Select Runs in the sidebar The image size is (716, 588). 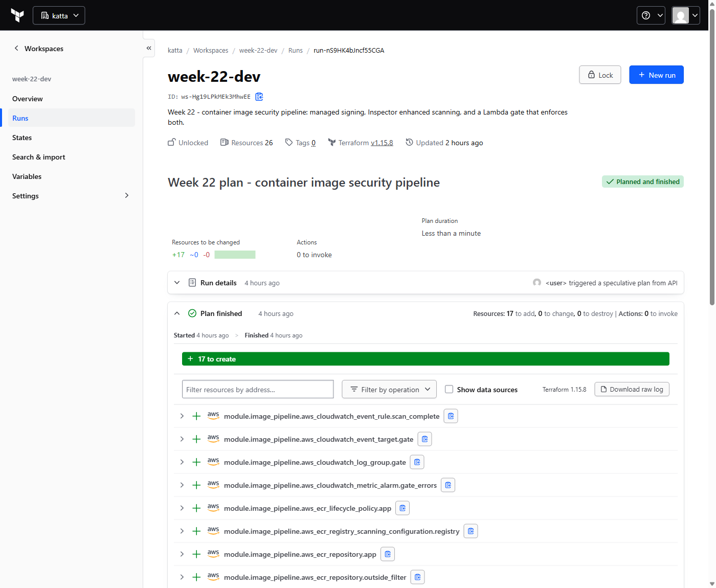(x=72, y=118)
